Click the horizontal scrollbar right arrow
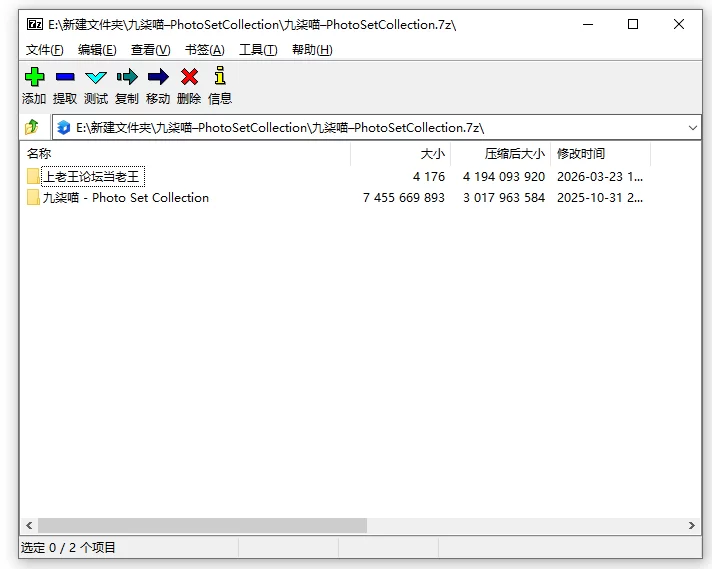Viewport: 712px width, 569px height. pos(692,525)
